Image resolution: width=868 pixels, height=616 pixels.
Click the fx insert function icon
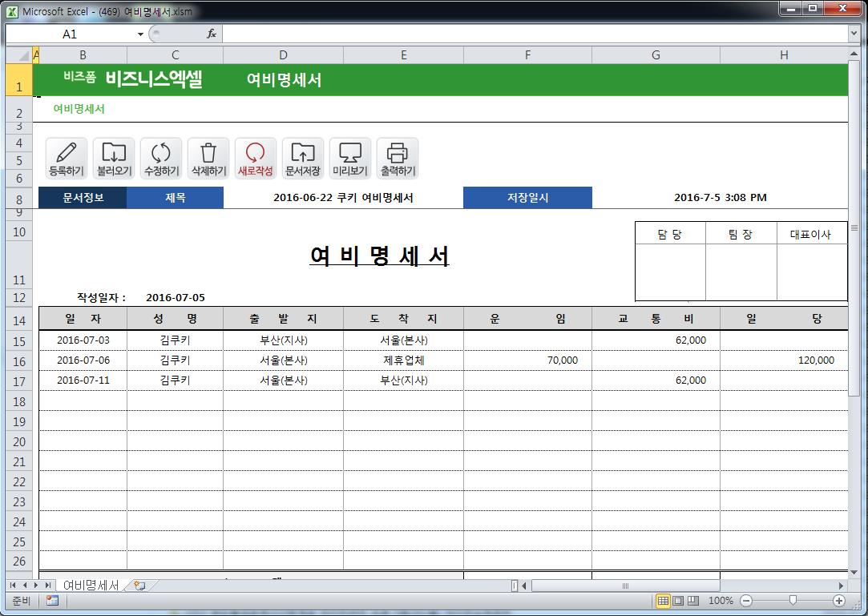[x=212, y=34]
